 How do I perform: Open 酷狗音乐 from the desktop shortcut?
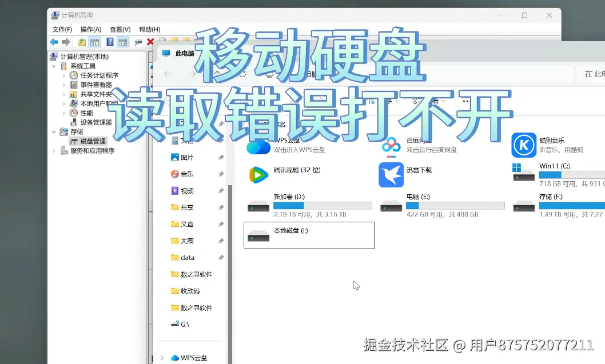523,145
